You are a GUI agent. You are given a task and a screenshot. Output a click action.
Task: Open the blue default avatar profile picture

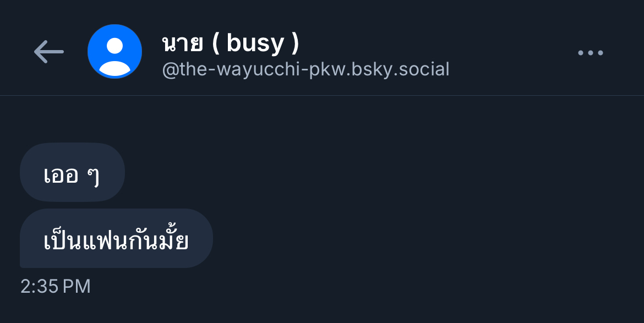(114, 51)
